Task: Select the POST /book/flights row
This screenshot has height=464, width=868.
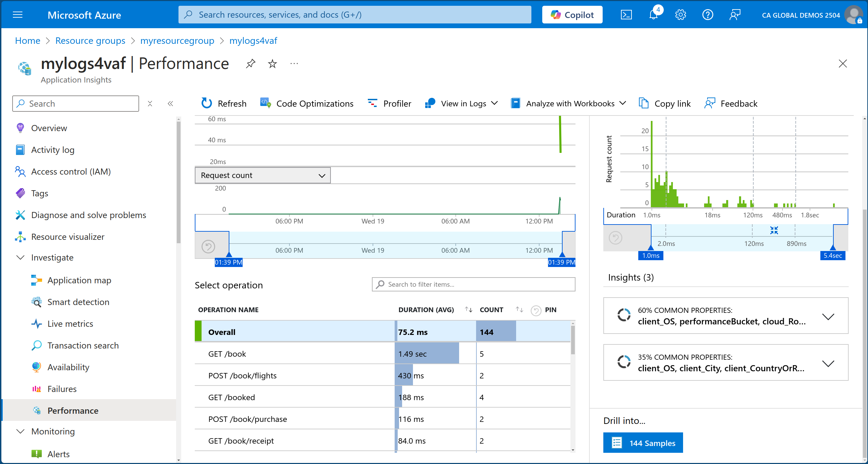Action: (x=382, y=375)
